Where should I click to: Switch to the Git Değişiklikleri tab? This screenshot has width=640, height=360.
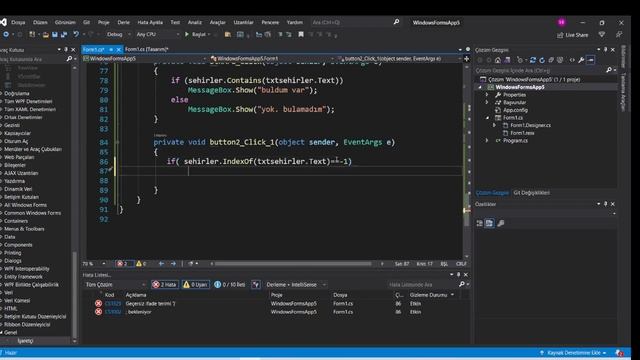point(531,193)
